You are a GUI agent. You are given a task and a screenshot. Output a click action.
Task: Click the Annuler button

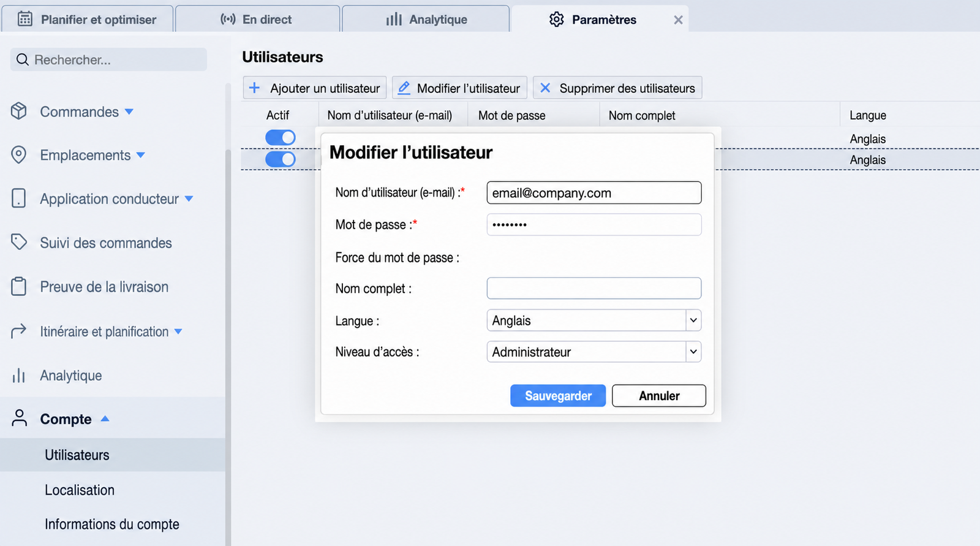[659, 396]
